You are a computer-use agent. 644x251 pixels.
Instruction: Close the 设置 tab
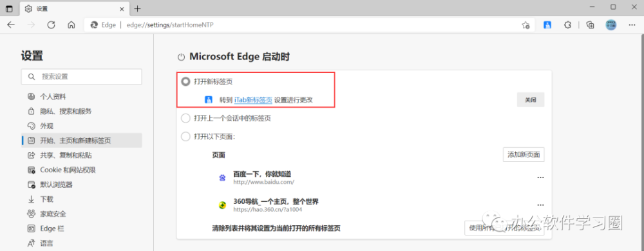(x=122, y=8)
